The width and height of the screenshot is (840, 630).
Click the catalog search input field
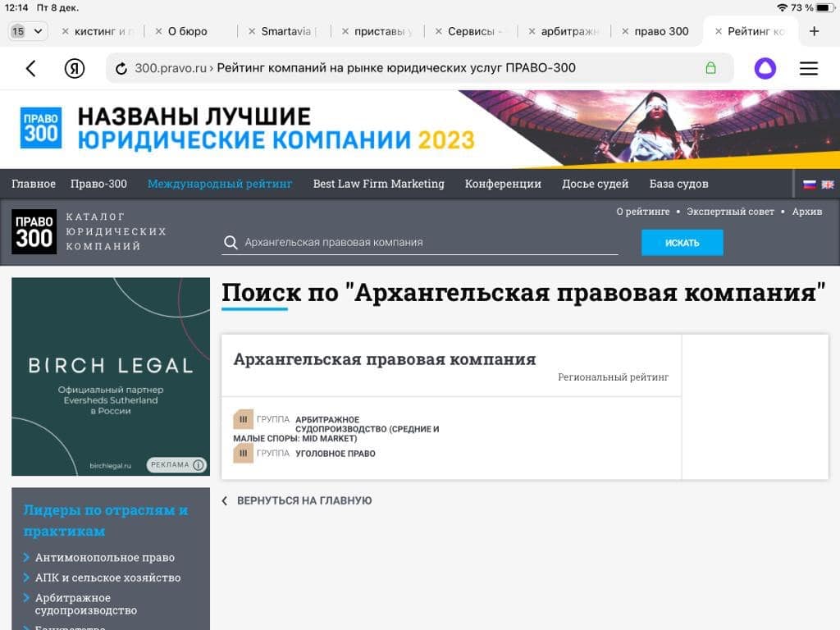pos(427,243)
